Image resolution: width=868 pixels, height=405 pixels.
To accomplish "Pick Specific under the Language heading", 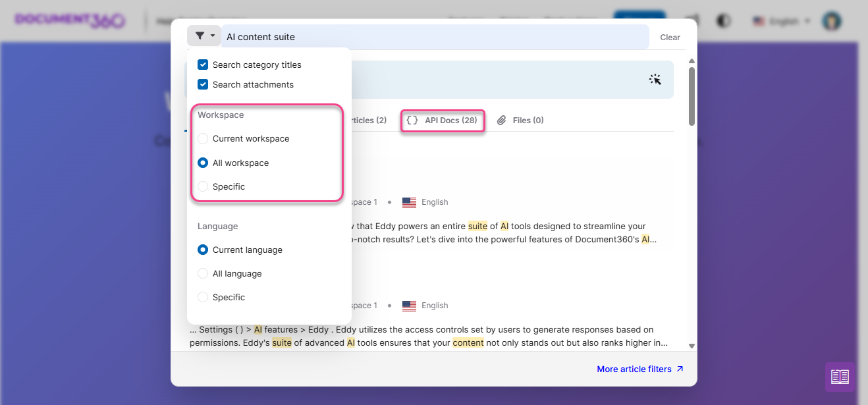I will point(203,297).
